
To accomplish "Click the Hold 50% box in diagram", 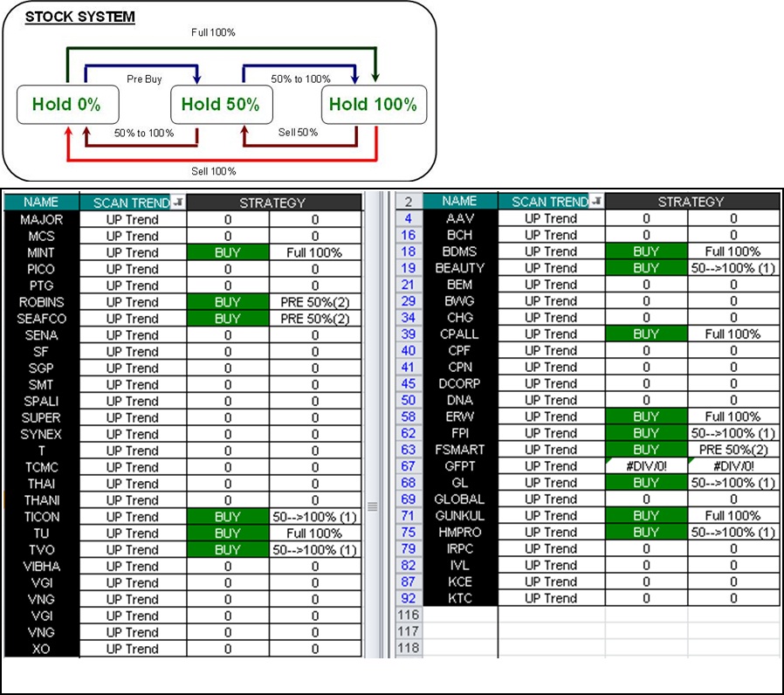I will (221, 105).
